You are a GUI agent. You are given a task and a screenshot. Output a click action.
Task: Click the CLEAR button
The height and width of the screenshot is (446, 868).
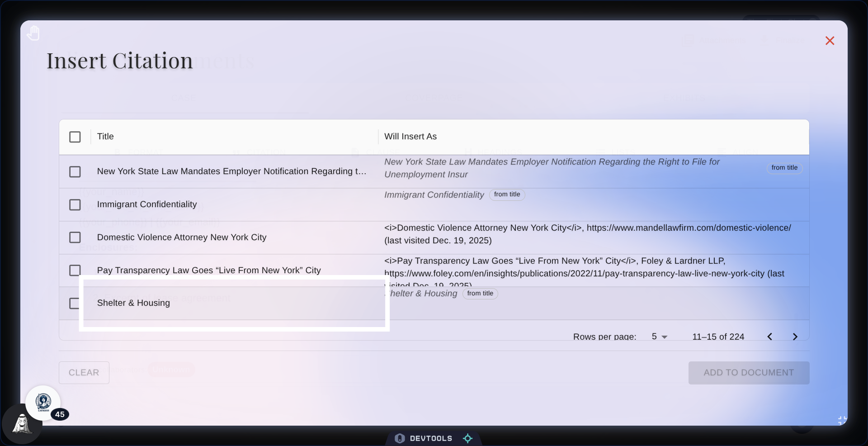click(84, 373)
